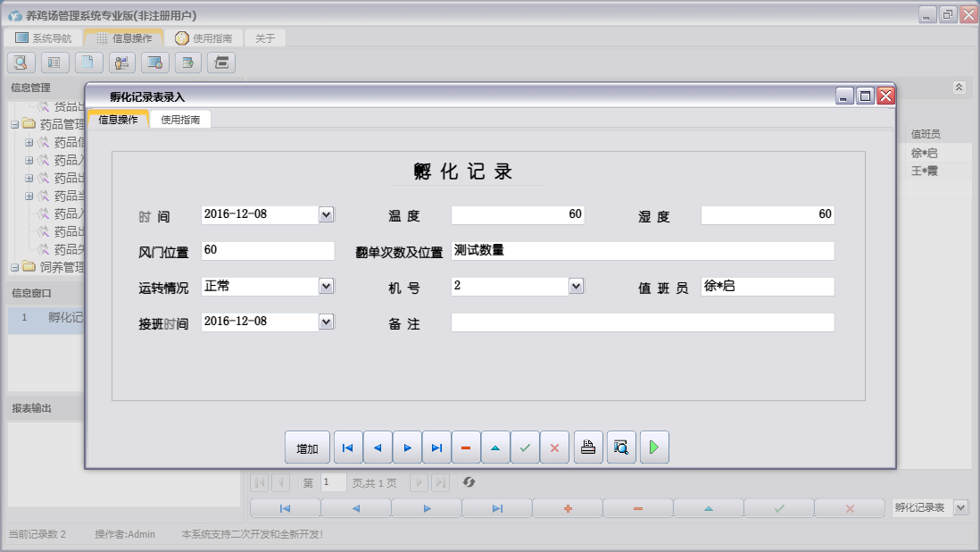Open the 接班时间 date dropdown
The height and width of the screenshot is (552, 980).
click(326, 322)
